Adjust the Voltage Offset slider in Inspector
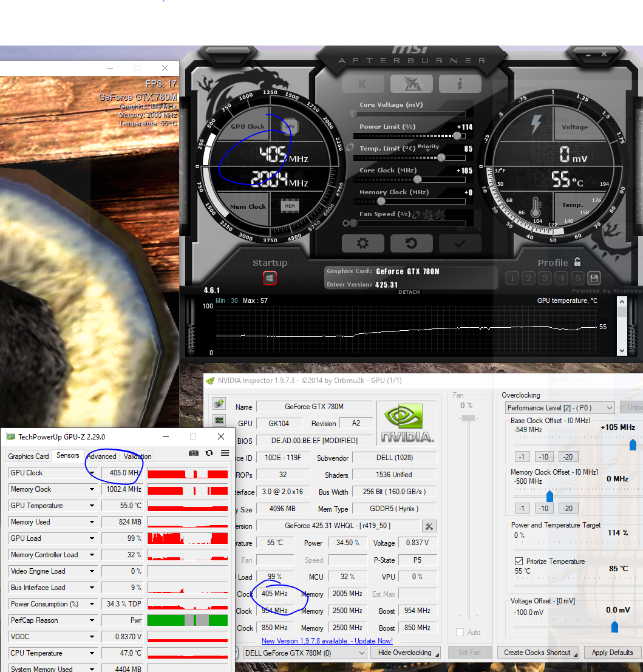The image size is (643, 672). click(x=614, y=626)
